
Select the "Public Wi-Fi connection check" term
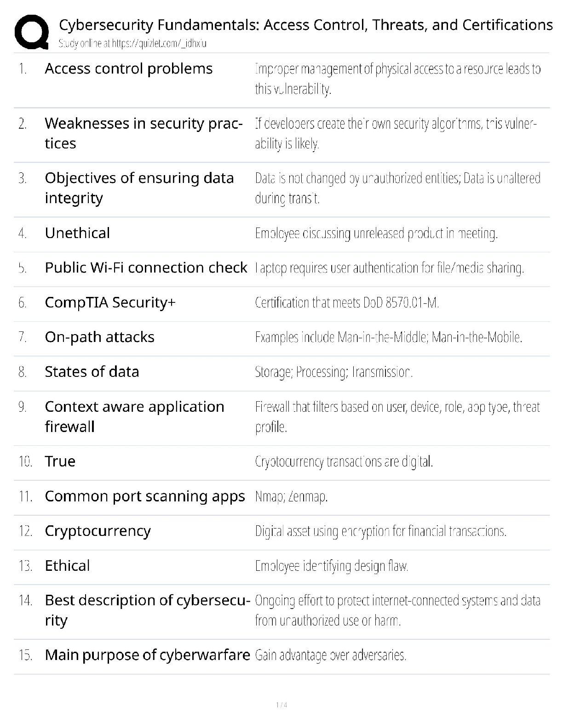[x=146, y=268]
